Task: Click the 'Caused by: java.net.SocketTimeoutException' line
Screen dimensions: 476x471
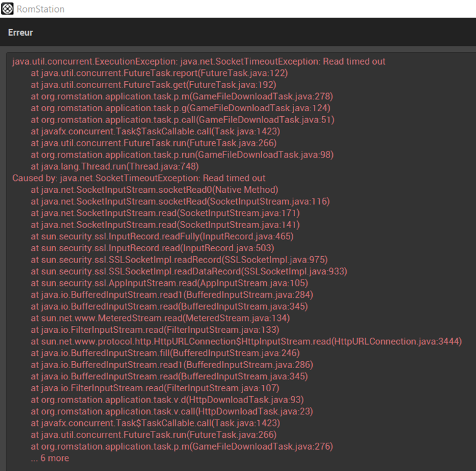Action: pyautogui.click(x=139, y=178)
